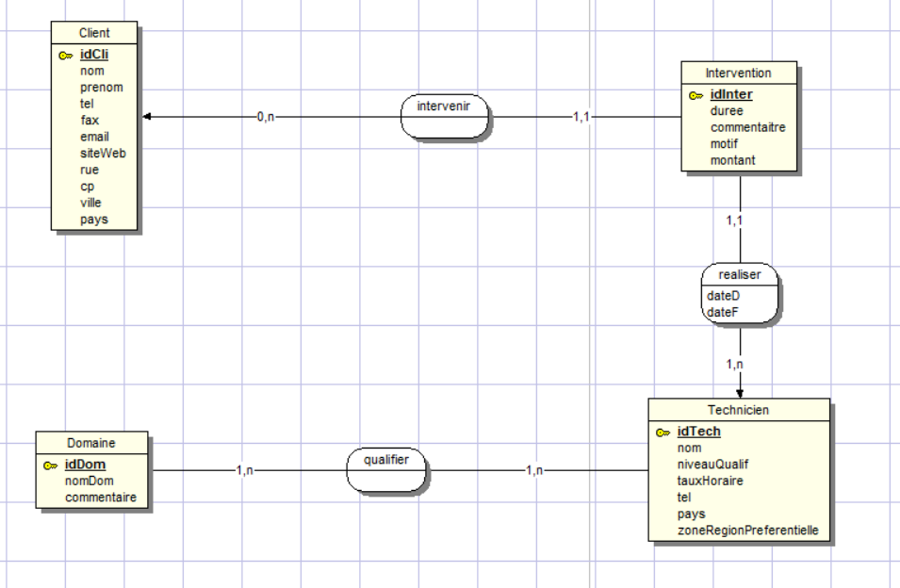900x588 pixels.
Task: Click the Domaine entity title
Action: [x=91, y=443]
